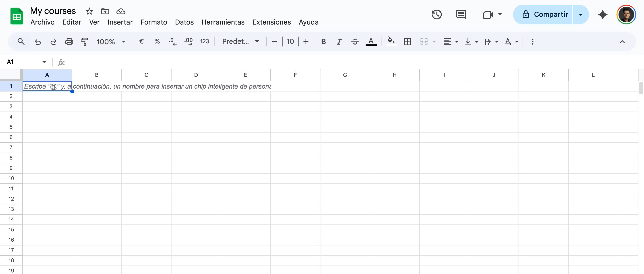Star the My courses document
Screen dimensions: 644x274
[89, 11]
